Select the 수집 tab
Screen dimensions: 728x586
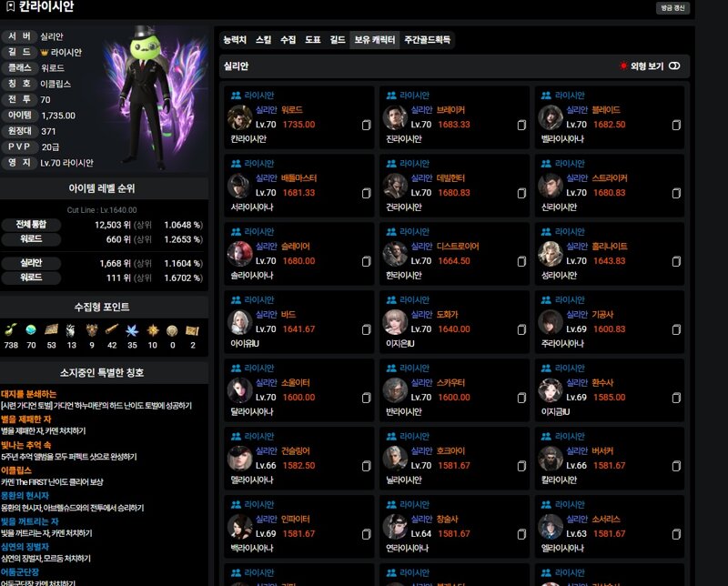(x=288, y=40)
